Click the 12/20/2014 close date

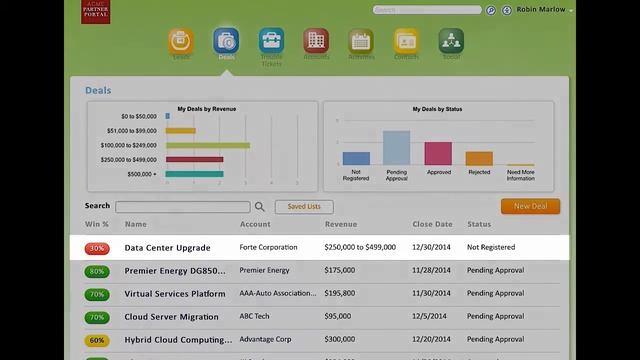431,339
